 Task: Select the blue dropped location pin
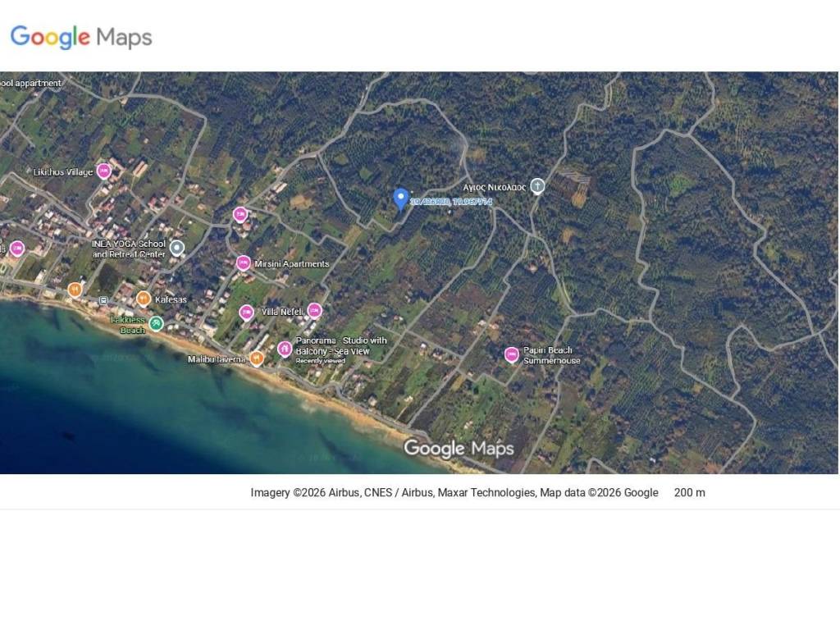point(400,199)
